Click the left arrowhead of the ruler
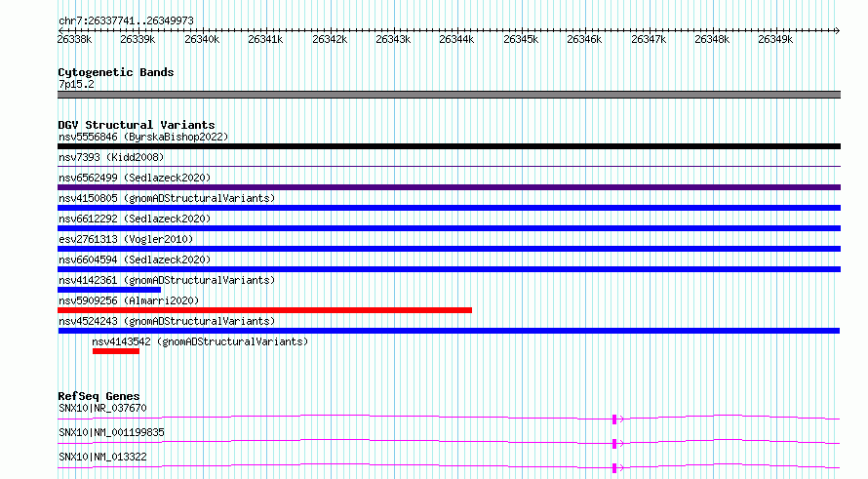The height and width of the screenshot is (479, 868). pyautogui.click(x=60, y=30)
